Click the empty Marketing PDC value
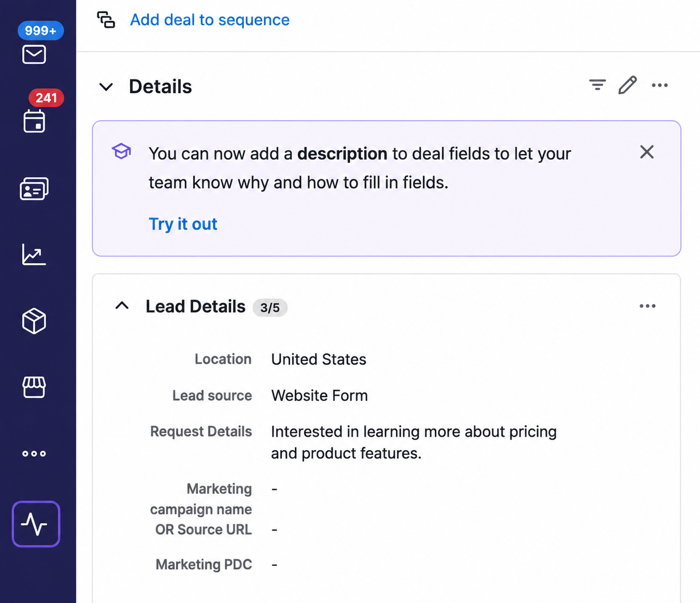 (x=275, y=564)
